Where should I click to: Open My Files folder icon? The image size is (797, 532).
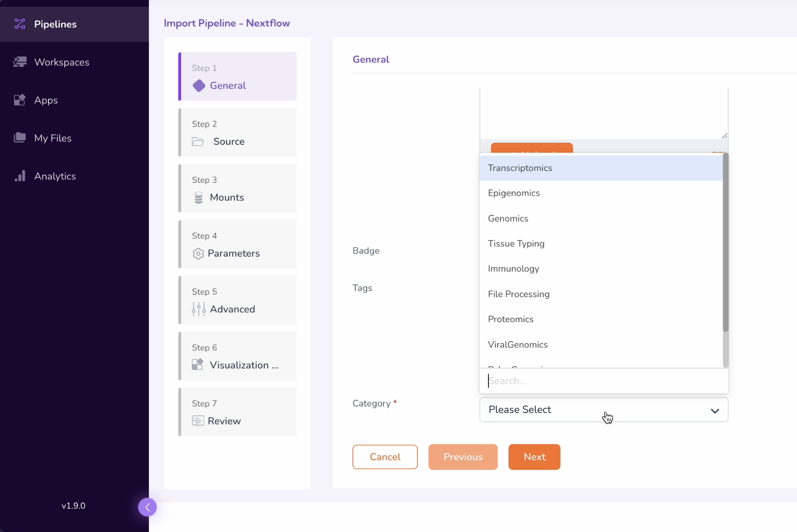click(x=20, y=138)
